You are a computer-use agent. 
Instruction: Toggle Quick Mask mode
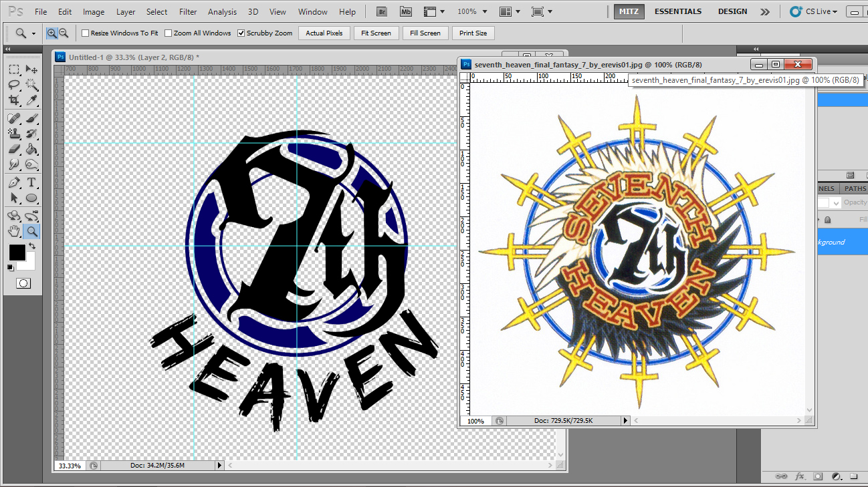point(23,283)
